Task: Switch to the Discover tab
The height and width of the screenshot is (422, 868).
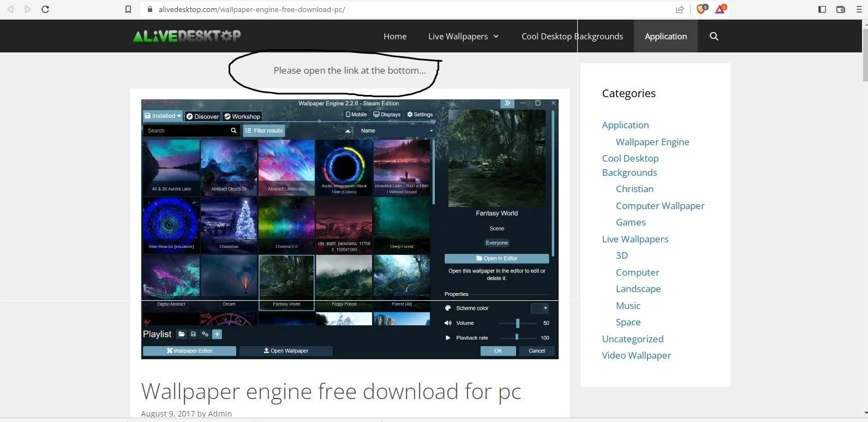Action: click(x=202, y=116)
